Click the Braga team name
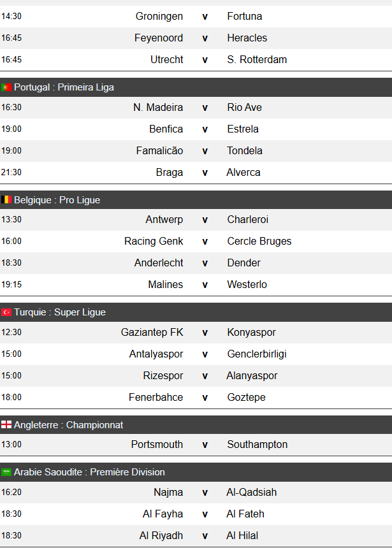The image size is (392, 548). point(170,172)
